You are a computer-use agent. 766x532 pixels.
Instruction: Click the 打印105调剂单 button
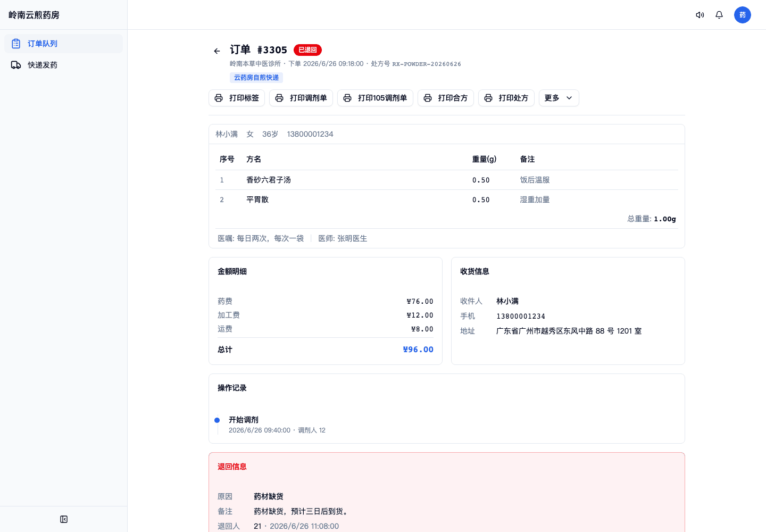[375, 98]
